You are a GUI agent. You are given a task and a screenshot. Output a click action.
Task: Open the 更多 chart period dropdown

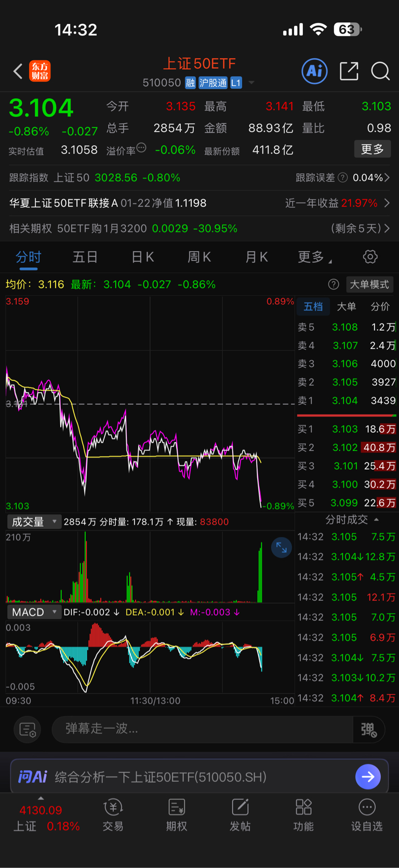click(x=315, y=257)
